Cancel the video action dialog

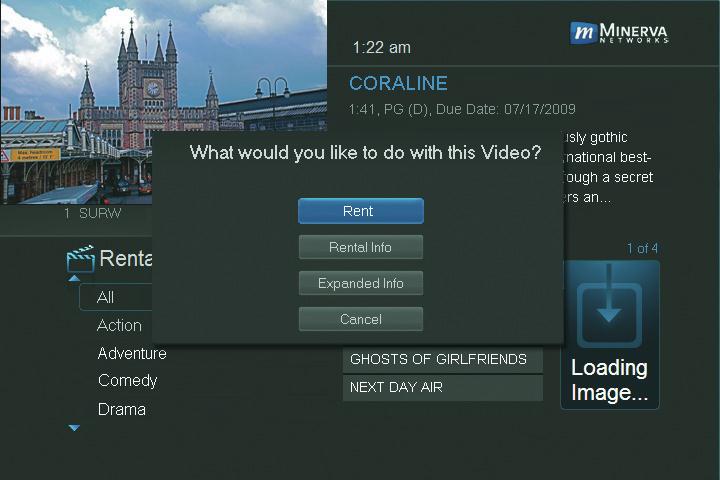tap(360, 319)
